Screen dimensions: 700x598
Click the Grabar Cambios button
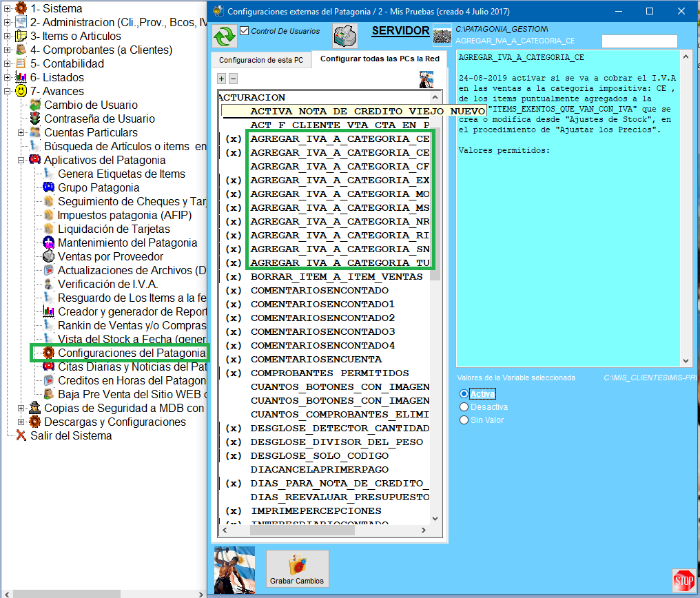click(x=297, y=568)
